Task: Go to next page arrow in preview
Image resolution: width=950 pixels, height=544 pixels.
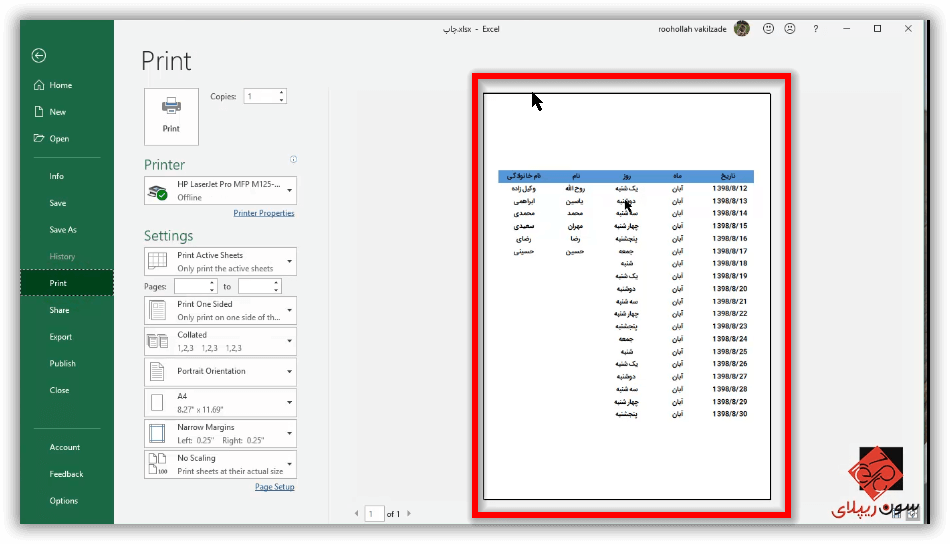Action: tap(408, 514)
